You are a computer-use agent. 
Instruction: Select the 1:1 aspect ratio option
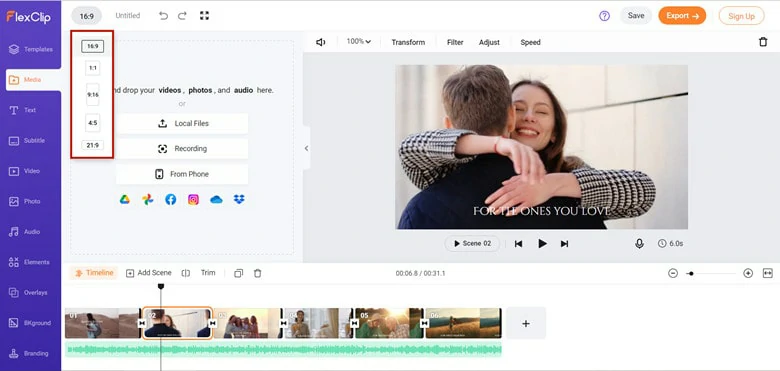(x=93, y=68)
